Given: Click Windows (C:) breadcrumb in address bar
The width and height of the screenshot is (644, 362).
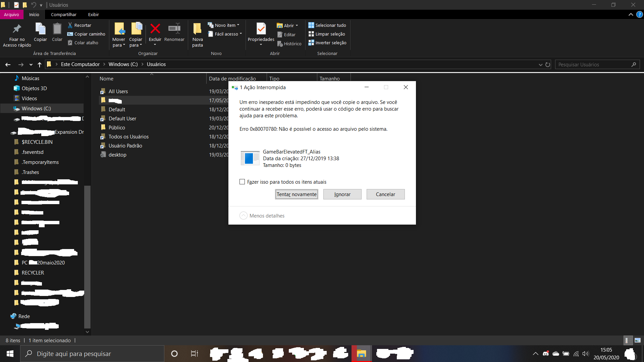Looking at the screenshot, I should pyautogui.click(x=123, y=64).
